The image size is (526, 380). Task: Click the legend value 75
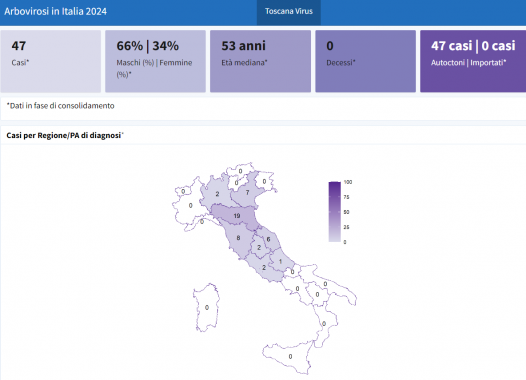pos(347,197)
